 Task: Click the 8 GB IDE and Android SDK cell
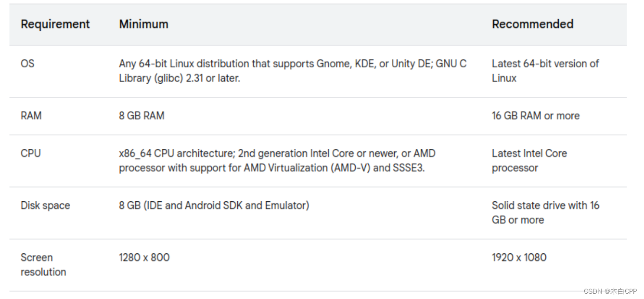[x=214, y=206]
